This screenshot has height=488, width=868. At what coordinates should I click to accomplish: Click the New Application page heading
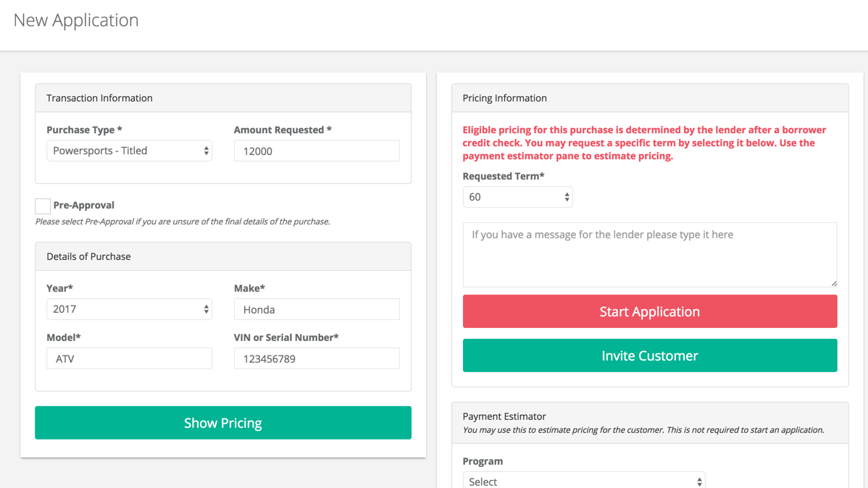pyautogui.click(x=76, y=20)
